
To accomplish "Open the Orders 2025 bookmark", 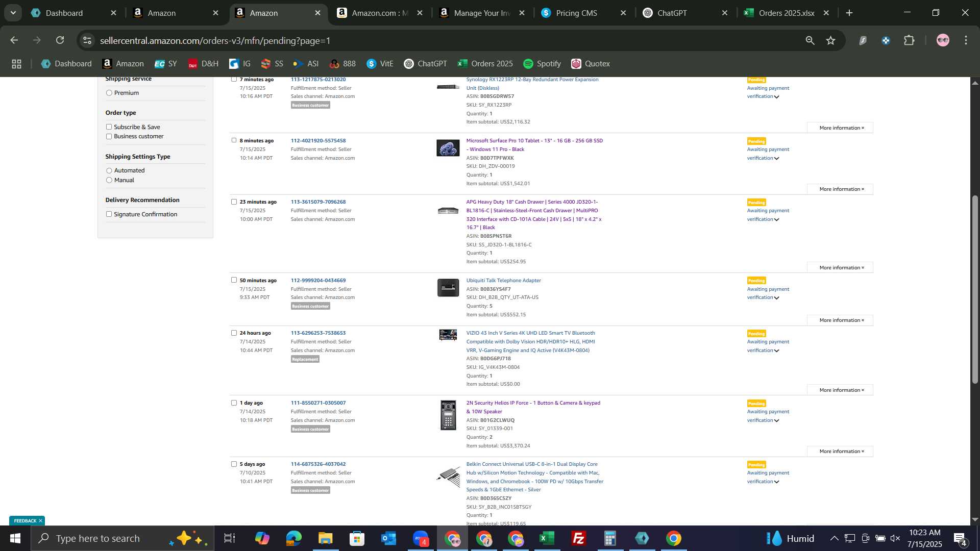I will tap(485, 64).
